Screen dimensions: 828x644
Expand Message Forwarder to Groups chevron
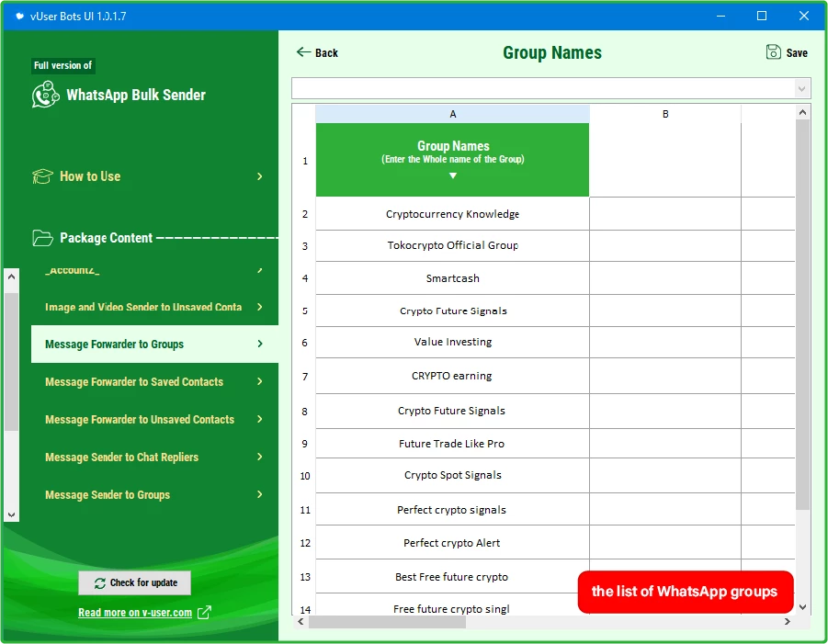259,344
